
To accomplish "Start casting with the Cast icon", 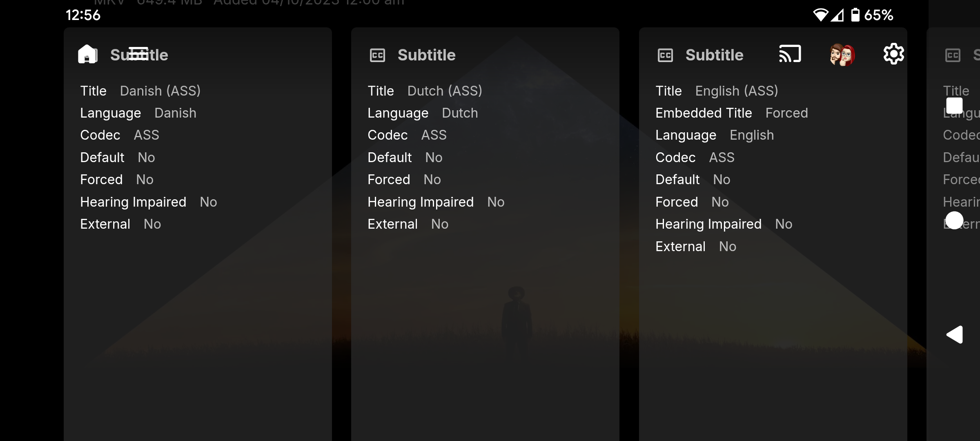I will tap(790, 54).
